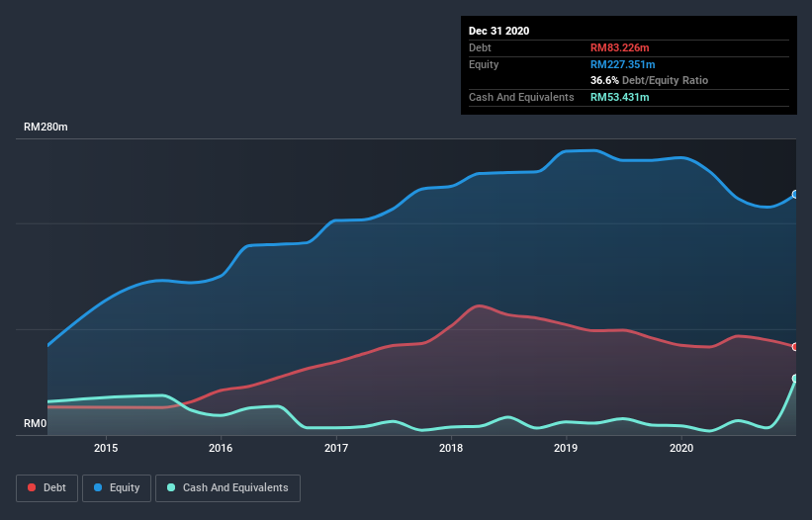Screen dimensions: 812x520
Task: Click the blue Equity legend dot
Action: point(98,487)
